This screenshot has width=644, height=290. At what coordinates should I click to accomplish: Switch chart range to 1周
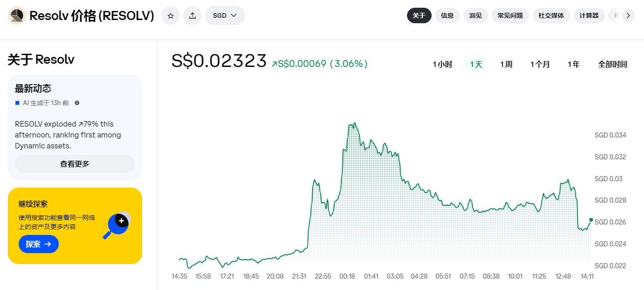click(506, 65)
